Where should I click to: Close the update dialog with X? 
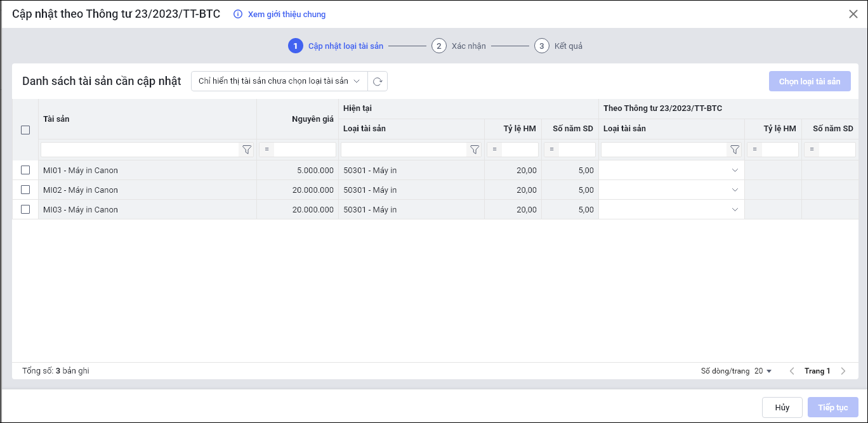[x=853, y=14]
